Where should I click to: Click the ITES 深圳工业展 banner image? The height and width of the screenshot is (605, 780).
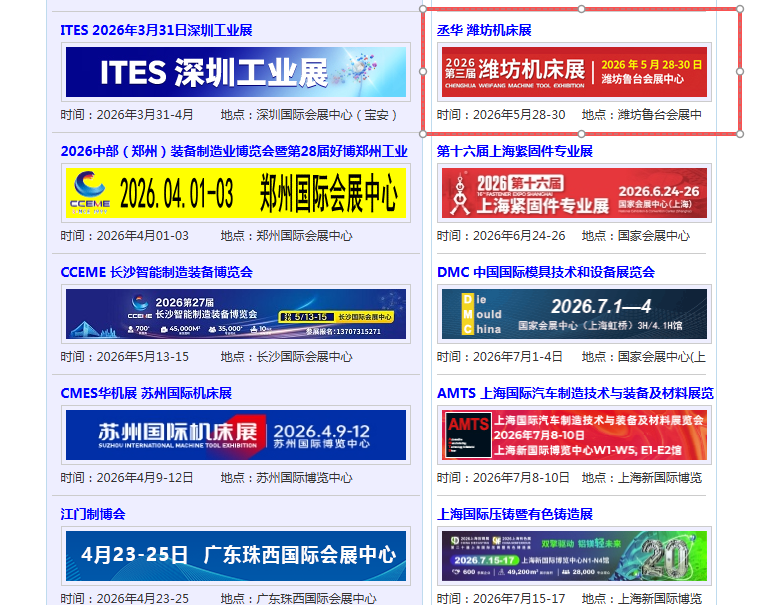click(236, 72)
